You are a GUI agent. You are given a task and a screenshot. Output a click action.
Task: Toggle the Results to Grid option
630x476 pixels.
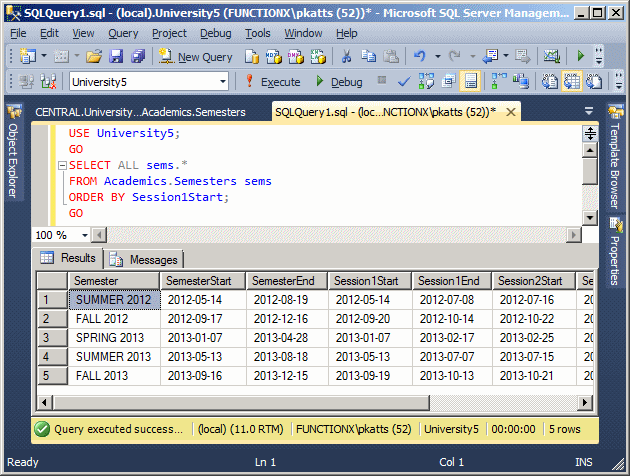coord(572,82)
